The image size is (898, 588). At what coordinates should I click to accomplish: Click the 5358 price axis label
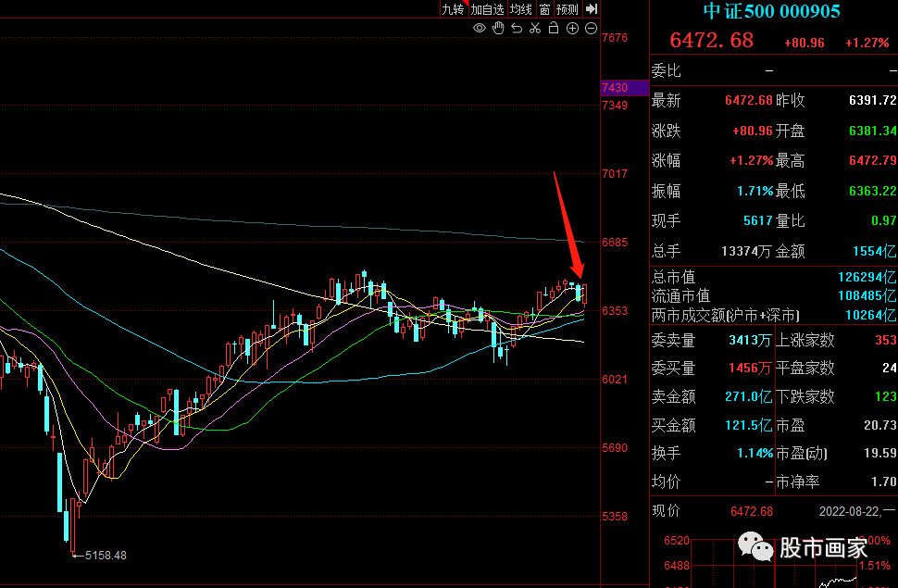[615, 517]
